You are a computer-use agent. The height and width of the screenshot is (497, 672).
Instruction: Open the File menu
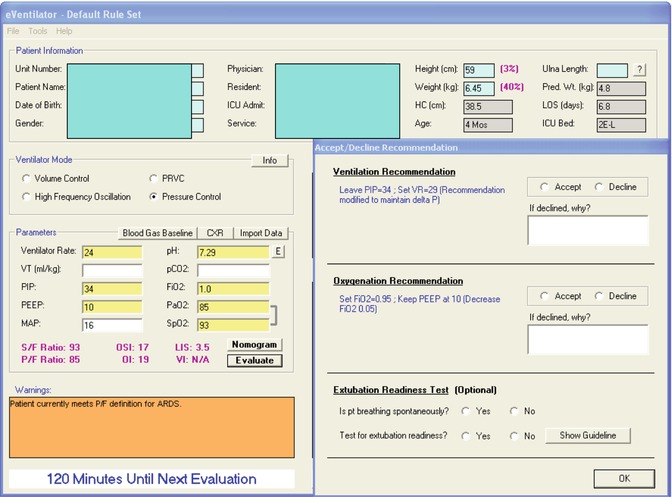[13, 31]
